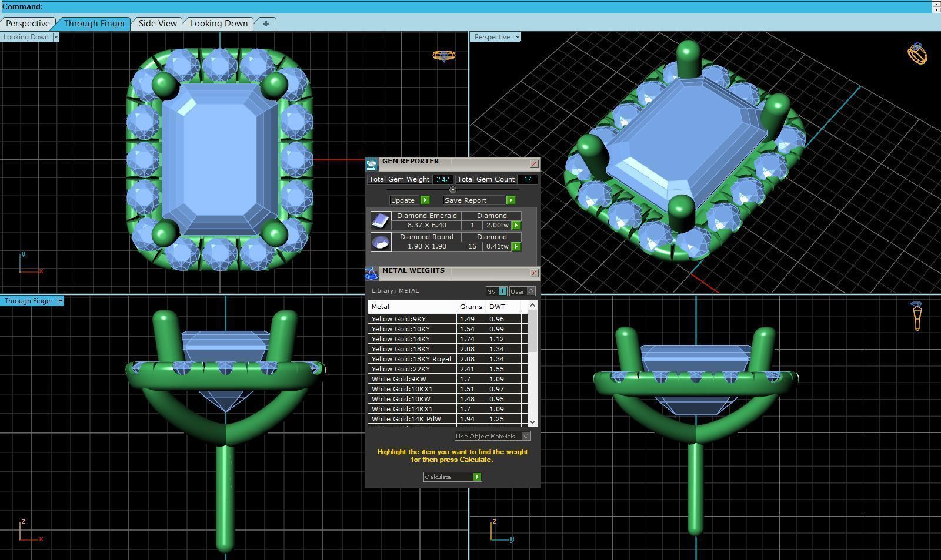Click command line scroll arrows

click(936, 6)
